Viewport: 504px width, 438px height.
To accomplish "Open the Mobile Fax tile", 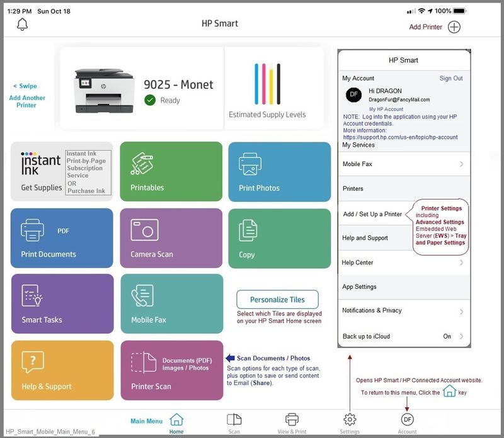I will point(171,303).
